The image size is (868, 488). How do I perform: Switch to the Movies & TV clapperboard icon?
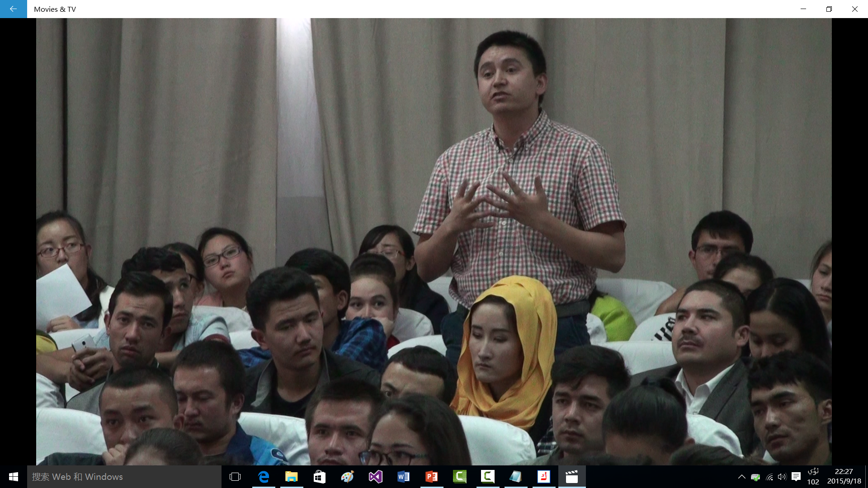[572, 477]
